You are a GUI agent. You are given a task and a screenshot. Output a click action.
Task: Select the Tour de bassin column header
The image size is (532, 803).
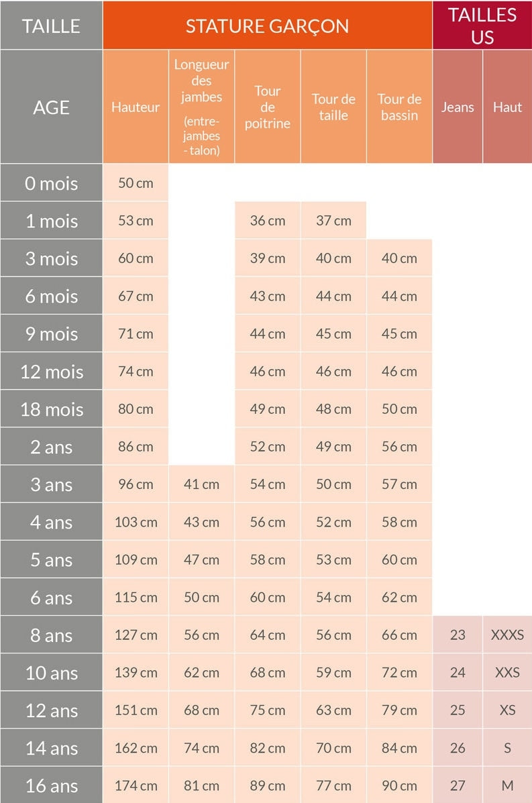click(399, 107)
